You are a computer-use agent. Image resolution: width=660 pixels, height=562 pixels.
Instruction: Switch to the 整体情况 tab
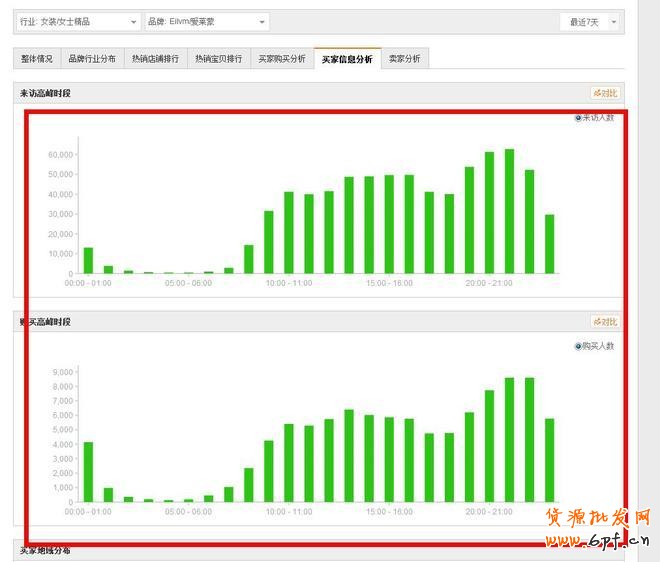(x=37, y=59)
